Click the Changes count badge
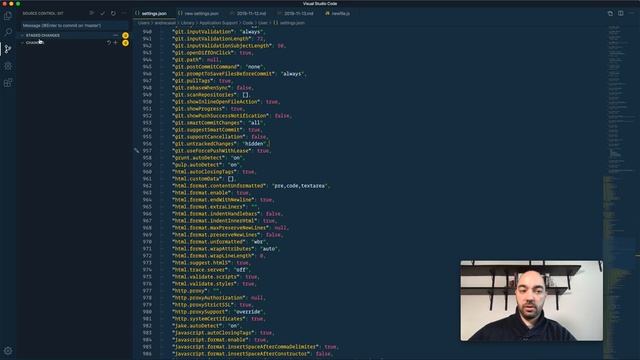Image resolution: width=640 pixels, height=360 pixels. (125, 42)
